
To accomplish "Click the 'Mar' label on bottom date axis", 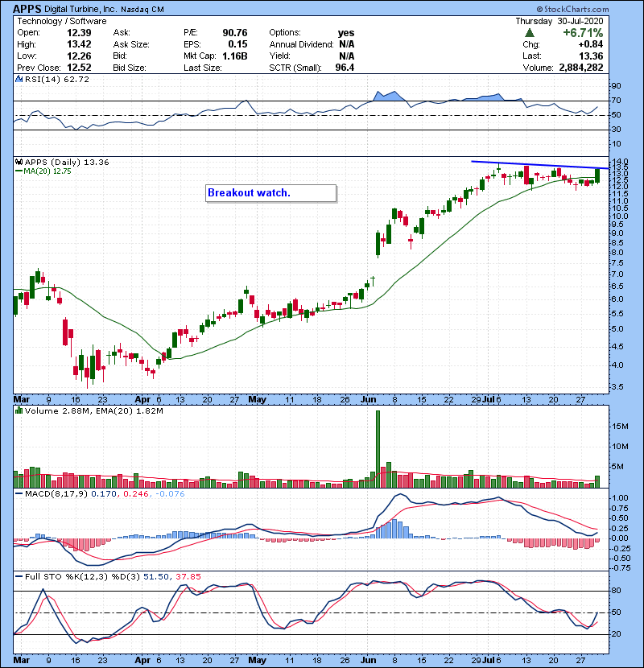I will 21,660.
